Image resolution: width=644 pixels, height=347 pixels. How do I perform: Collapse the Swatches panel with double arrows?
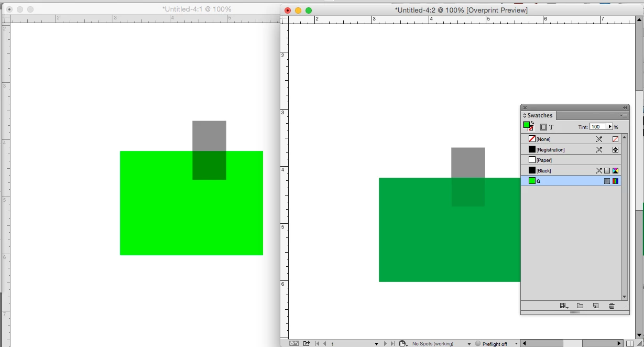pyautogui.click(x=625, y=107)
